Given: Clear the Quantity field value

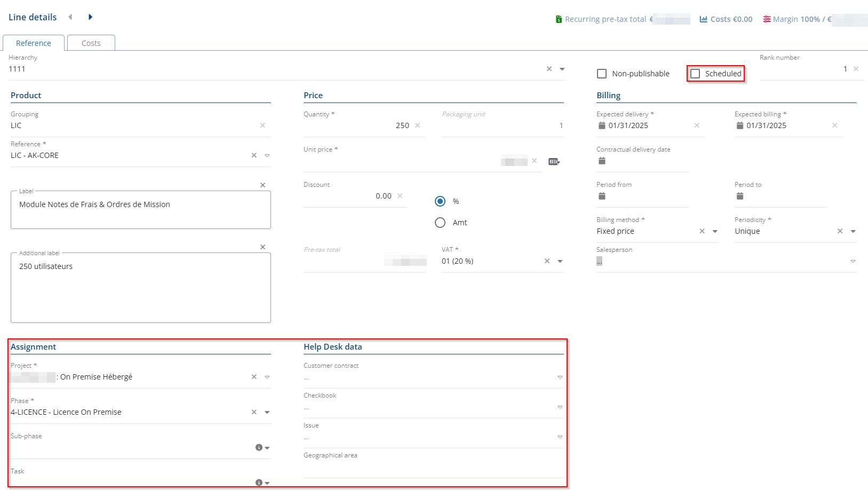Looking at the screenshot, I should (418, 125).
